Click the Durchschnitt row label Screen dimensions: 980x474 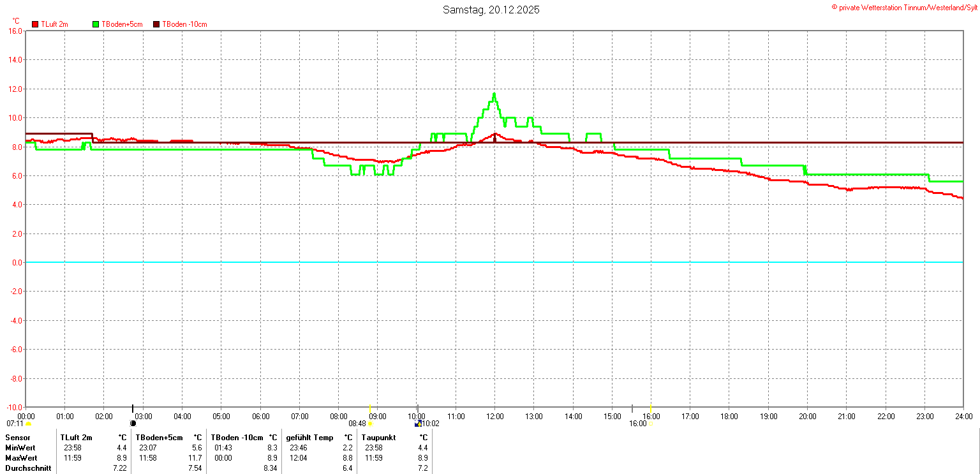tap(27, 468)
